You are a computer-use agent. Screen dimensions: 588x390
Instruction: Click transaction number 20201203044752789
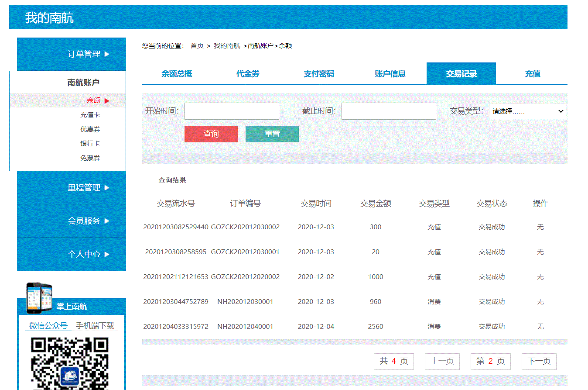pos(176,302)
